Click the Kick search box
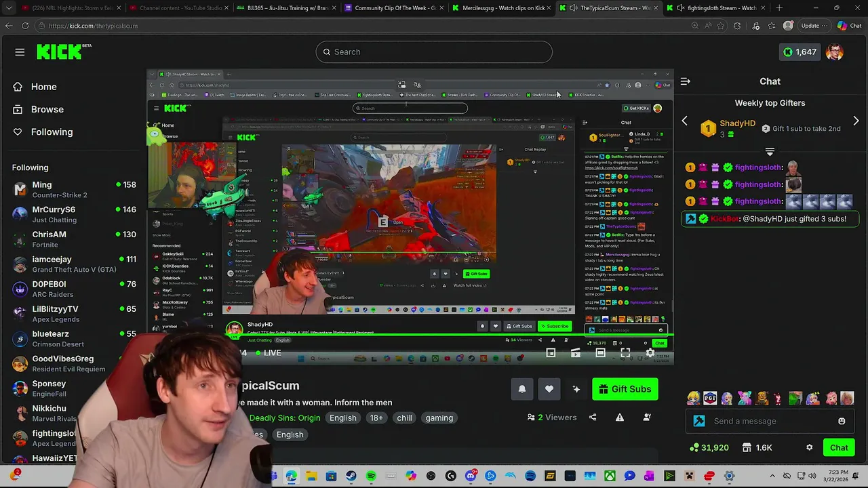Viewport: 868px width, 488px height. (x=434, y=52)
